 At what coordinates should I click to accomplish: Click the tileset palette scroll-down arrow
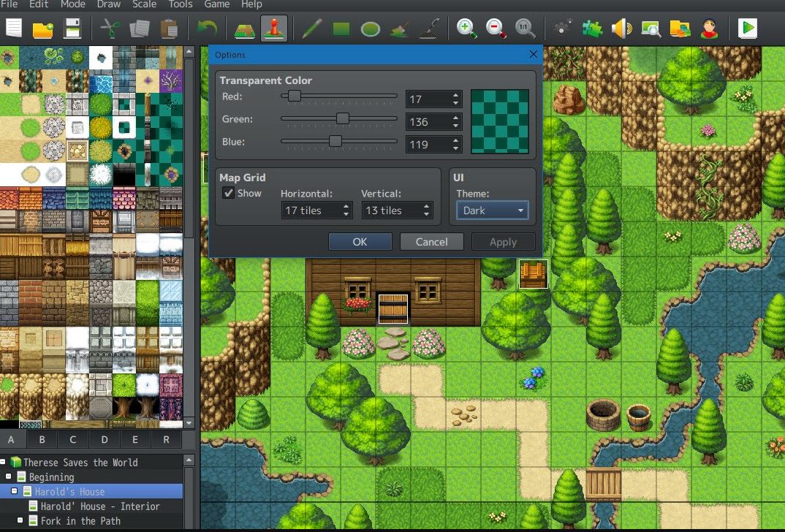click(189, 423)
